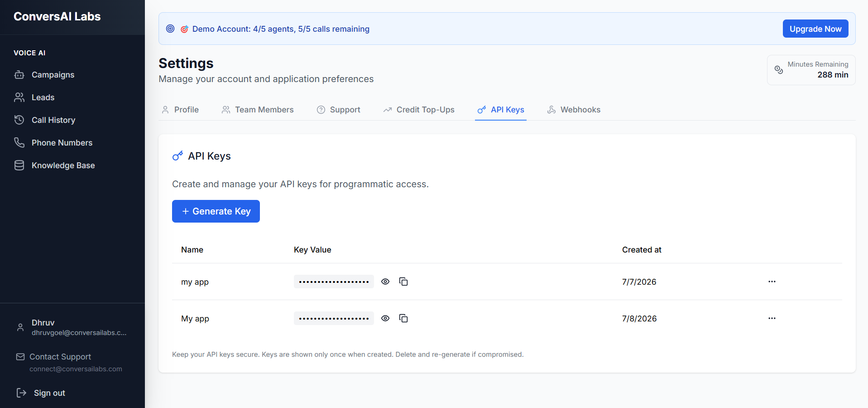This screenshot has height=408, width=868.
Task: Copy the 'my app' key value
Action: (x=403, y=282)
